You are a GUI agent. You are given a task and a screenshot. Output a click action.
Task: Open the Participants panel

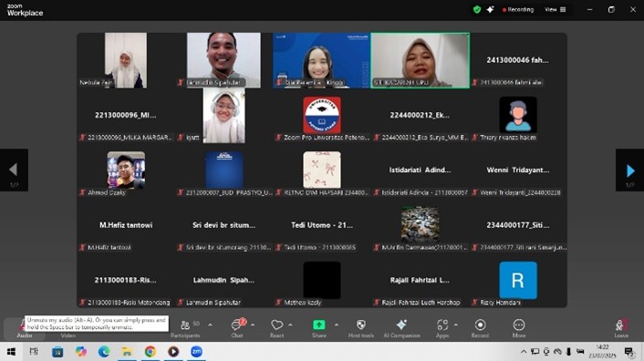pyautogui.click(x=185, y=328)
